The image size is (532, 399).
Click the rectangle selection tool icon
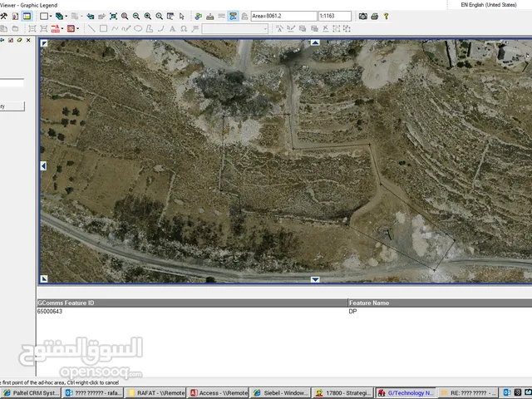(44, 16)
